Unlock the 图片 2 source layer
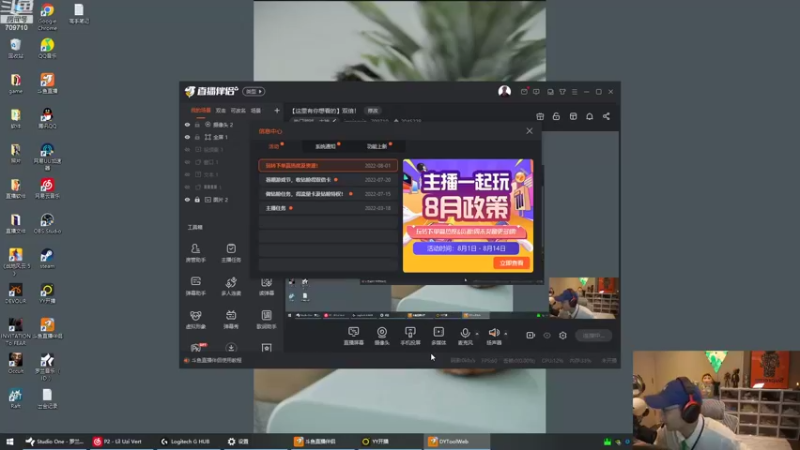This screenshot has width=800, height=450. [197, 199]
